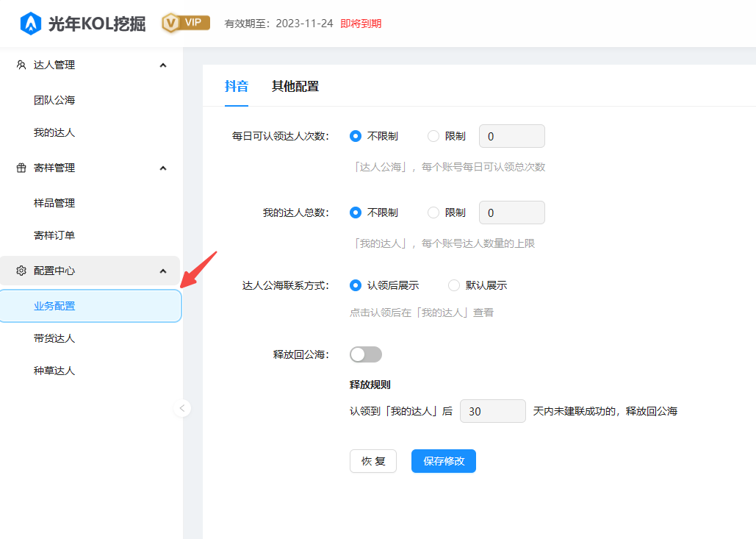Collapse sidebar using the left arrow handle

[x=182, y=407]
